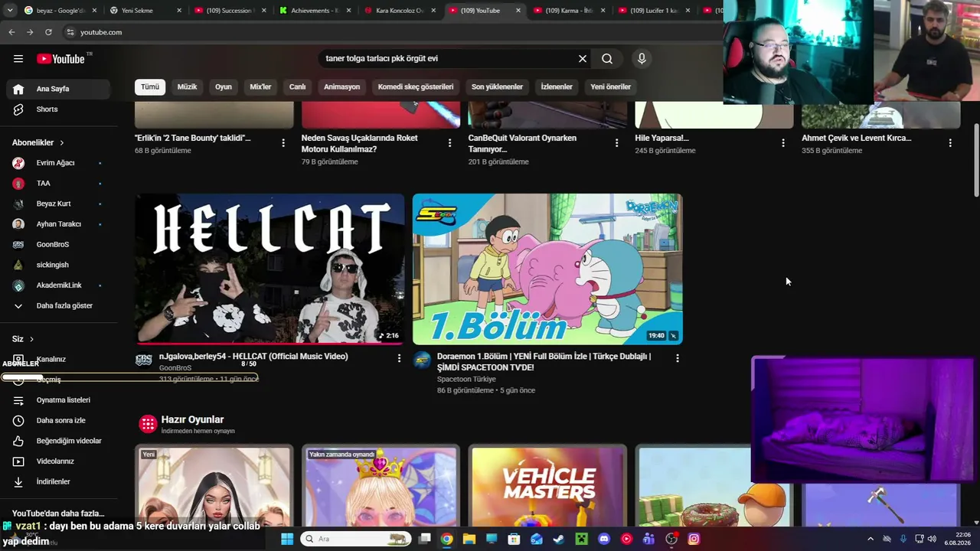Screen dimensions: 980x551
Task: Go forward in Chrome
Action: (x=30, y=32)
